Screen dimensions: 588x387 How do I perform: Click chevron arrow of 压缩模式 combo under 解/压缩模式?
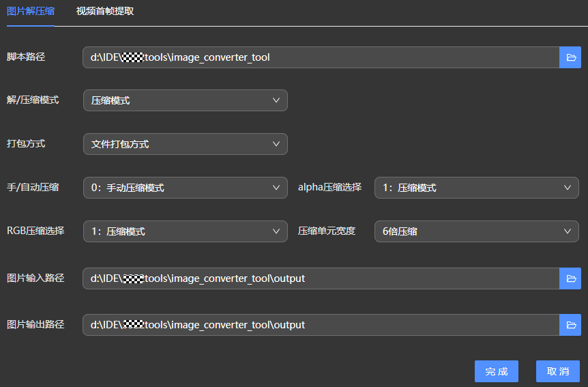(x=276, y=100)
